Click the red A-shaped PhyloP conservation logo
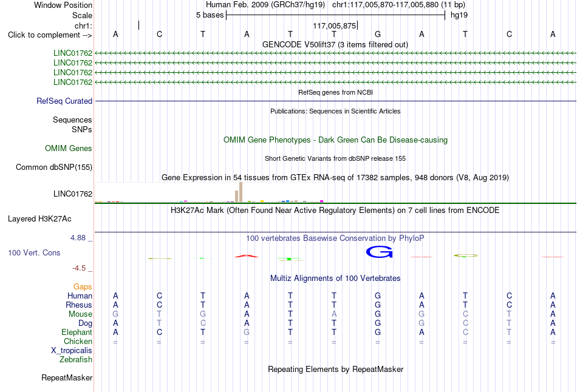Image resolution: width=577 pixels, height=392 pixels. click(247, 256)
